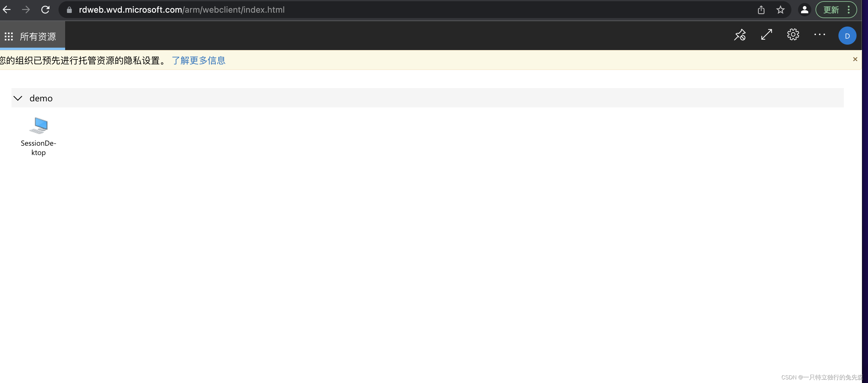Image resolution: width=868 pixels, height=383 pixels.
Task: Open the 了解更多信息 link
Action: coord(198,60)
